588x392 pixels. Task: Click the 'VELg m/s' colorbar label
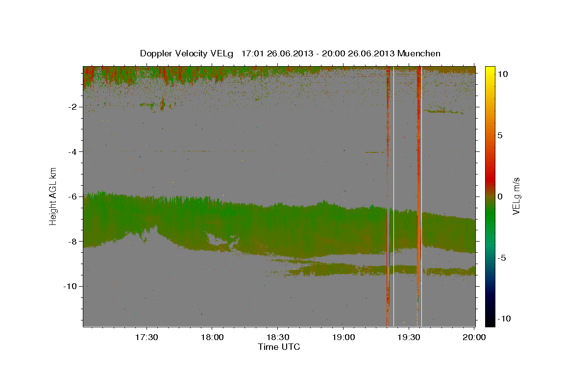coord(516,196)
